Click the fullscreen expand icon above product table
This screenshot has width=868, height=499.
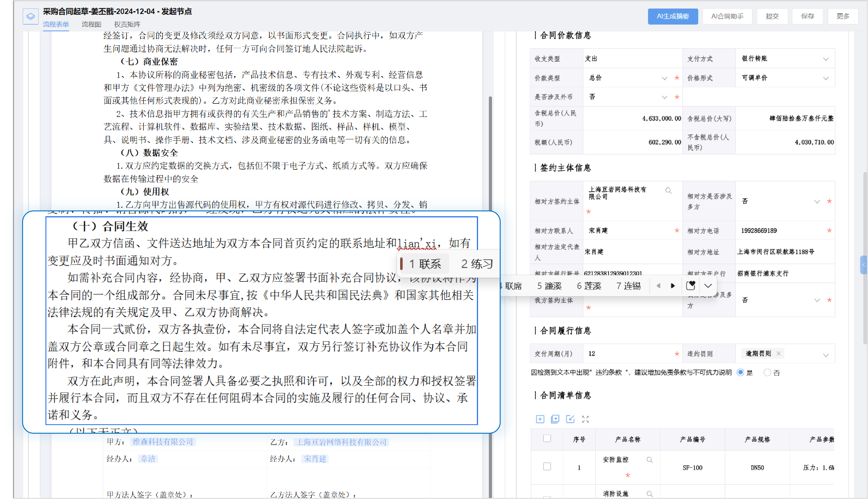tap(585, 419)
